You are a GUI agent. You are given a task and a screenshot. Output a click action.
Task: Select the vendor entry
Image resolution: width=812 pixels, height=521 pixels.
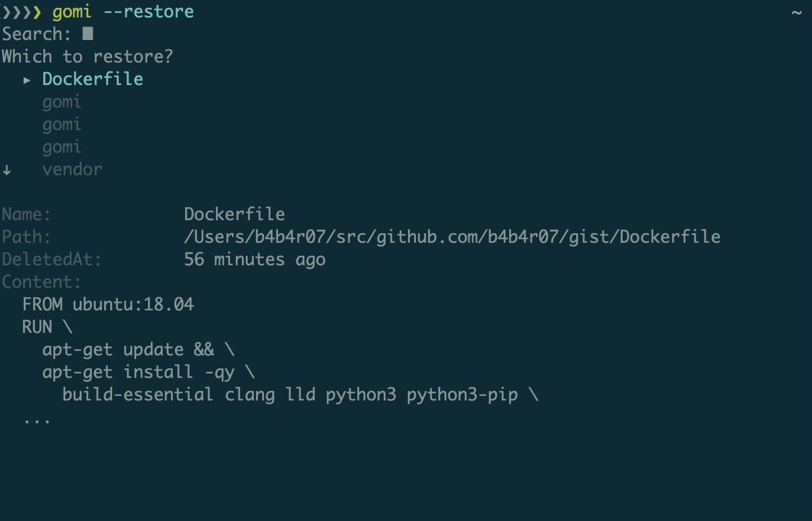pyautogui.click(x=73, y=170)
